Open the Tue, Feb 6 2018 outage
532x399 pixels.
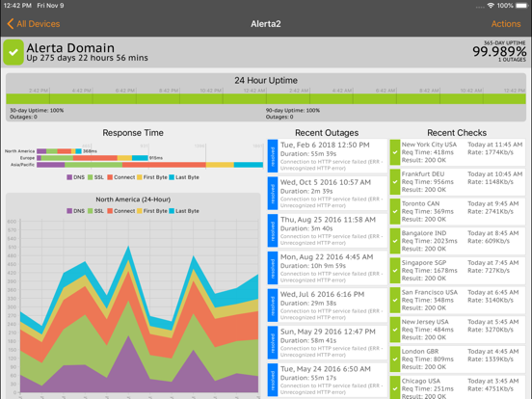(x=327, y=156)
